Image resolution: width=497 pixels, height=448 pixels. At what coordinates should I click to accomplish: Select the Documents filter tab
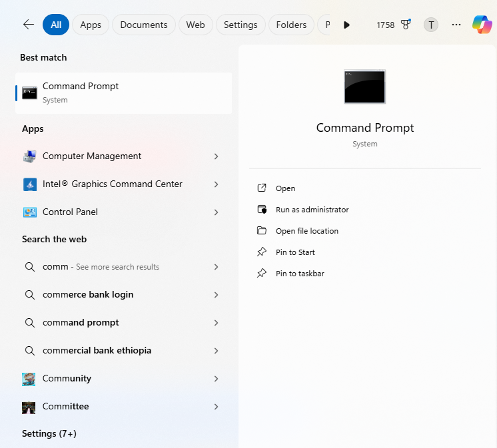click(144, 25)
